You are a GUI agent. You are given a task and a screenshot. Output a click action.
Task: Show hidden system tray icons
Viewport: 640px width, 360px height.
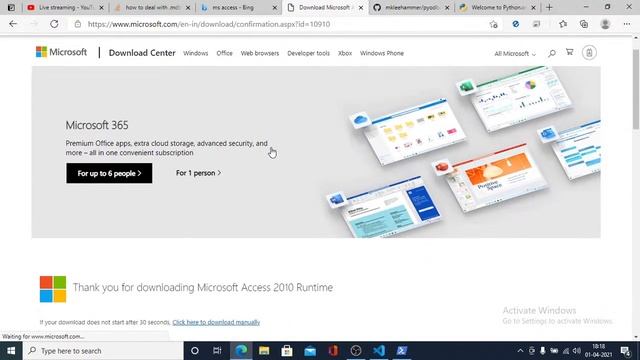click(520, 351)
